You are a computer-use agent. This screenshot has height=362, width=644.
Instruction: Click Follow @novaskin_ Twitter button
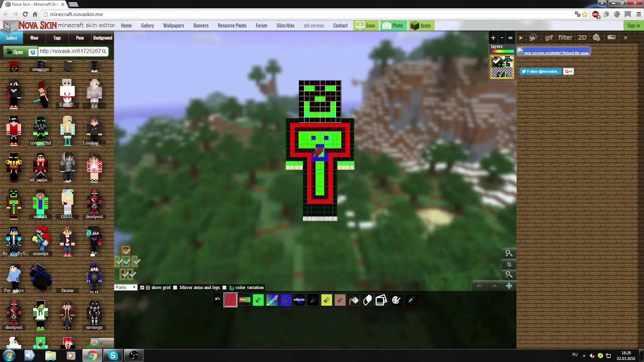540,71
